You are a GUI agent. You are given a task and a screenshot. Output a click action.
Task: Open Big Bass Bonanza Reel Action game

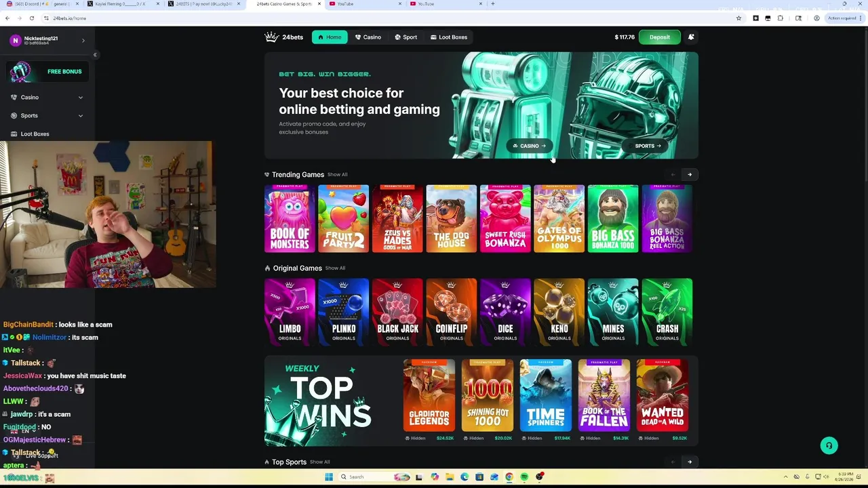pos(667,218)
